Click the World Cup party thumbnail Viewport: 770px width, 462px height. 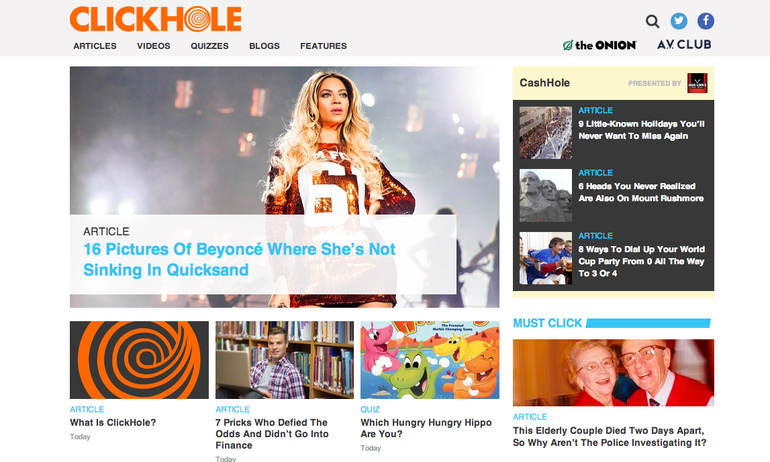click(546, 258)
